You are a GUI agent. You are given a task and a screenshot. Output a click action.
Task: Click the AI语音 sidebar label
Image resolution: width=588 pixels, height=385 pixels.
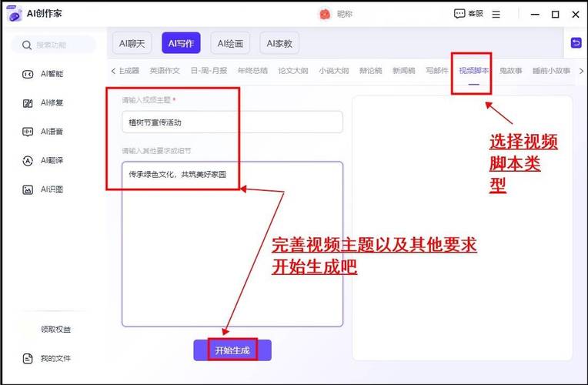coord(52,132)
